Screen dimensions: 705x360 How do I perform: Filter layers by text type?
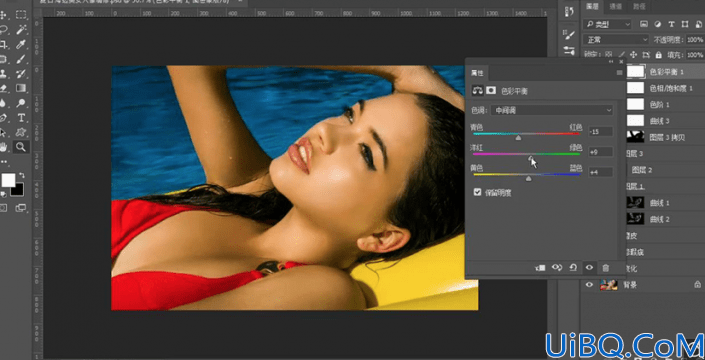click(671, 24)
